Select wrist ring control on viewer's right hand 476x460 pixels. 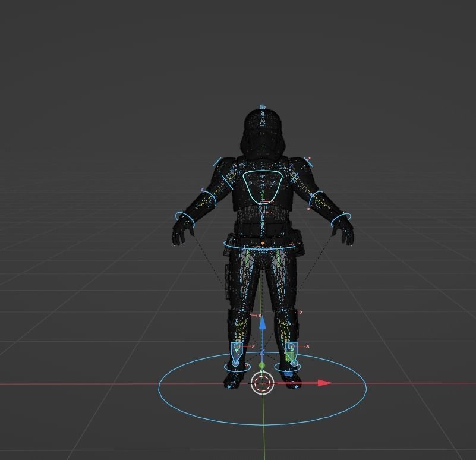coord(341,219)
